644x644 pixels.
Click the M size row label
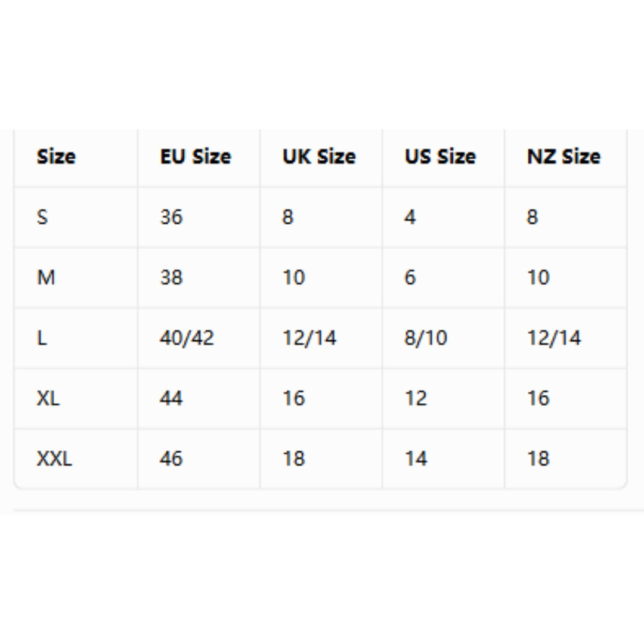click(x=46, y=277)
